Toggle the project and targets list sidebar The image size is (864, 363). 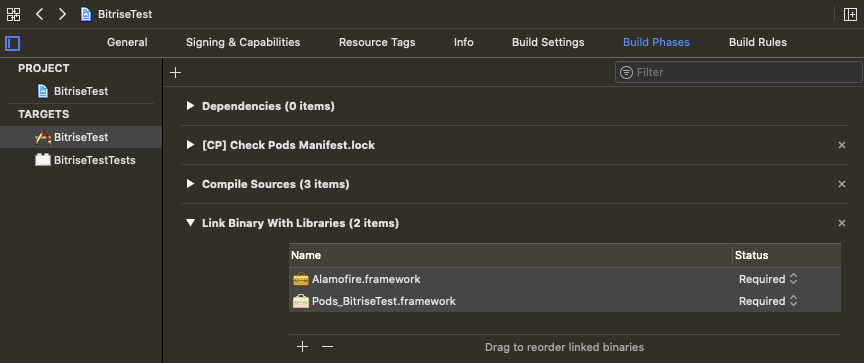pos(13,43)
